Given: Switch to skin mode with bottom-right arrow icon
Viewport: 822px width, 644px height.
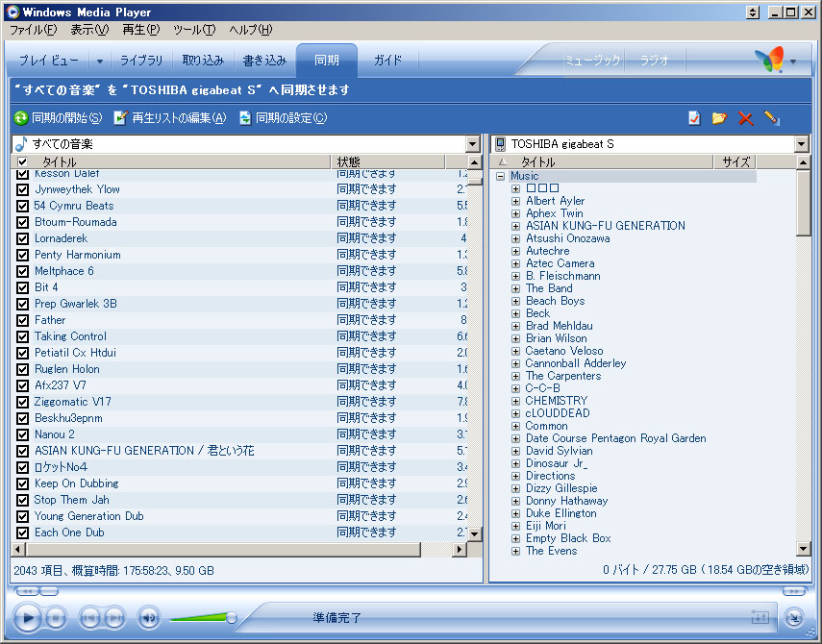Looking at the screenshot, I should 794,618.
